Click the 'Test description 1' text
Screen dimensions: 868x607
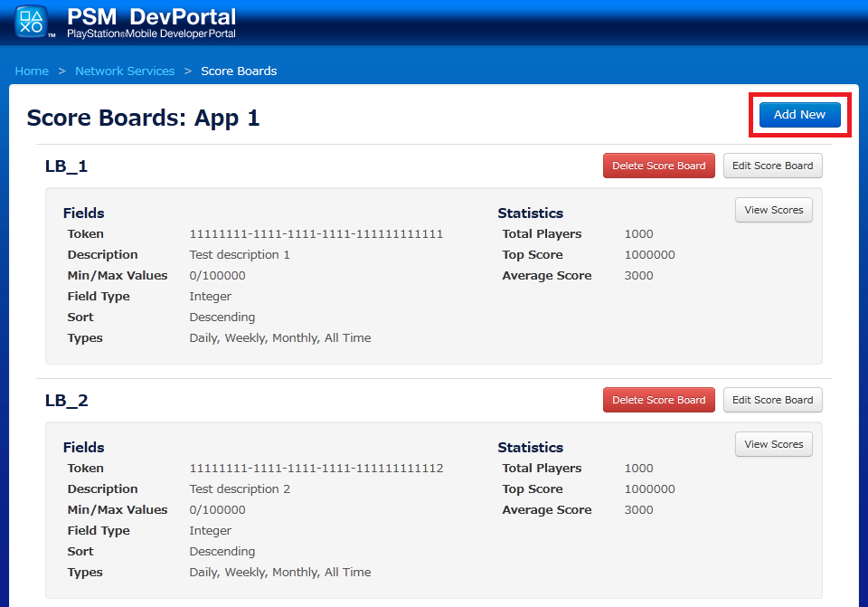[240, 254]
